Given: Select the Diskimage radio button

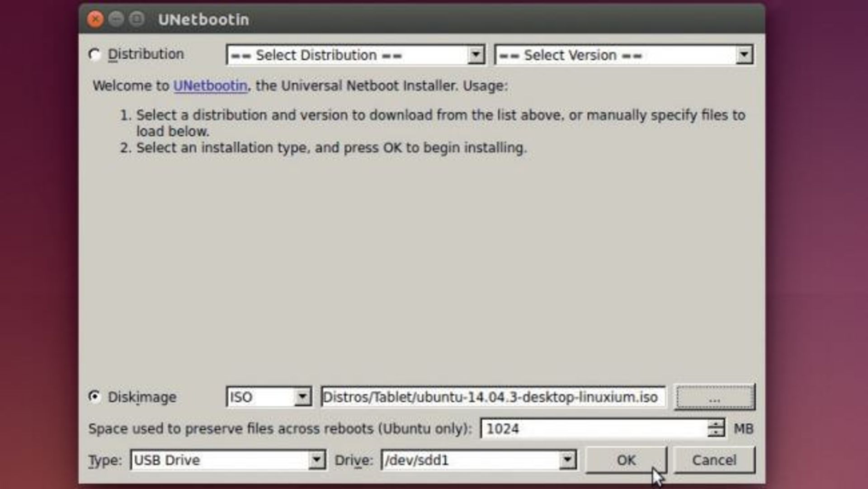Looking at the screenshot, I should 94,397.
